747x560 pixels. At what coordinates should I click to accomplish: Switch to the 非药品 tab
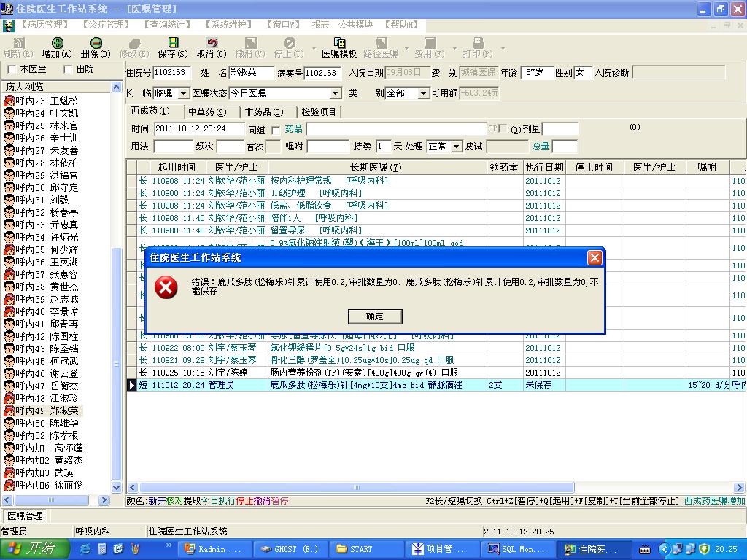(x=264, y=112)
